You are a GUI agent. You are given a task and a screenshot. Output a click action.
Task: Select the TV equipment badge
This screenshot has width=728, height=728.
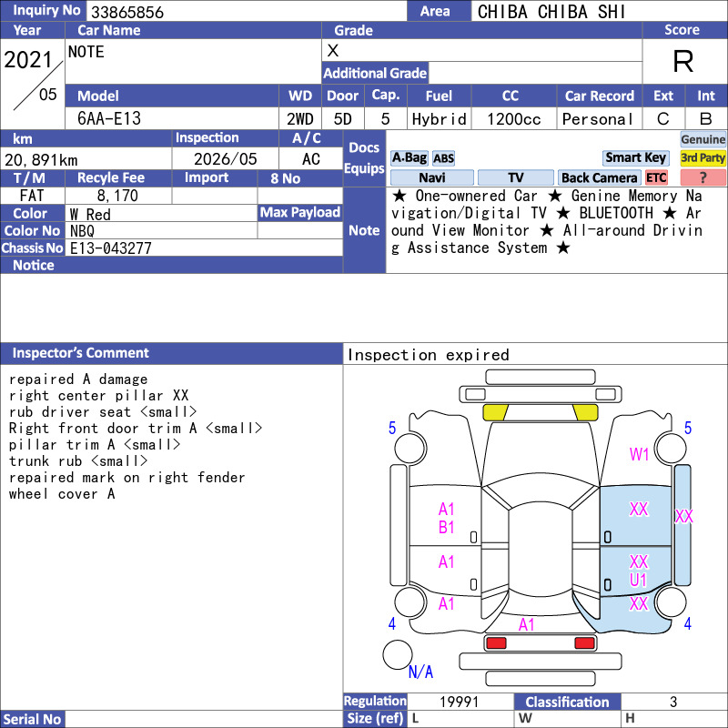coord(515,177)
